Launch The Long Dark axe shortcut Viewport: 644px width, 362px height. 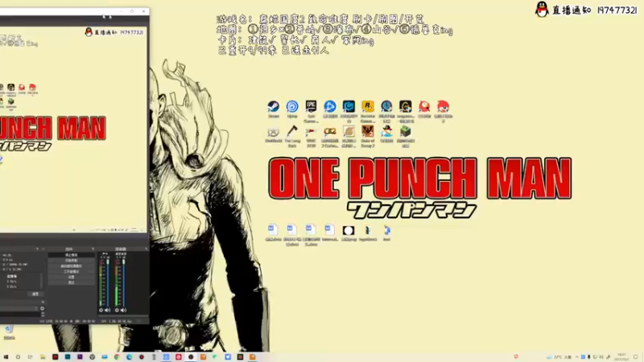pyautogui.click(x=292, y=136)
